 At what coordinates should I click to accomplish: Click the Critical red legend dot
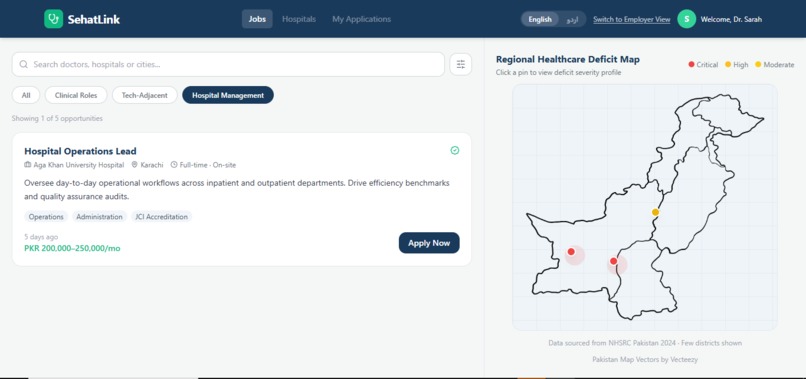click(691, 64)
